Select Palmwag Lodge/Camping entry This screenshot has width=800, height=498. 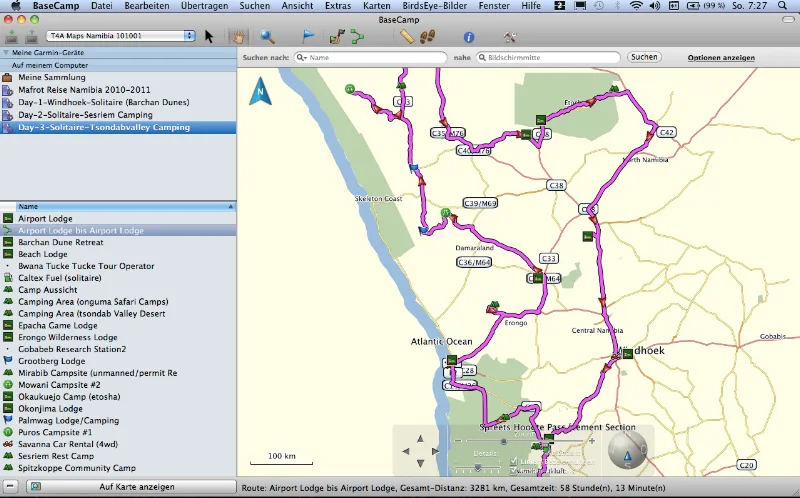coord(118,420)
